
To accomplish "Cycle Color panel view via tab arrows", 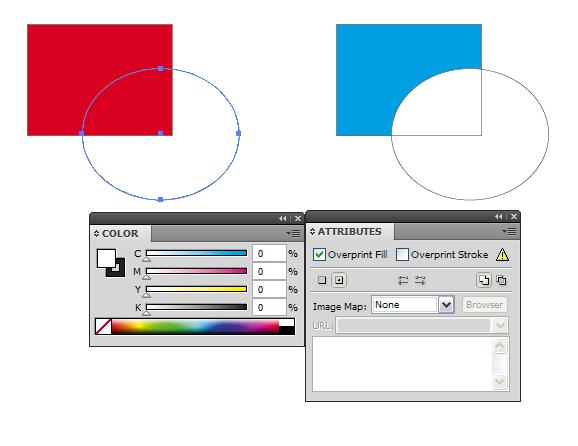I will tap(96, 234).
